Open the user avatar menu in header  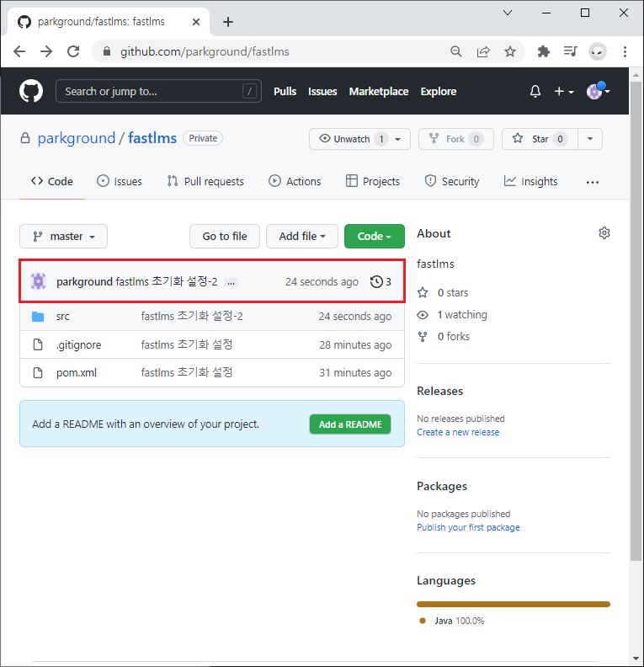(x=598, y=91)
